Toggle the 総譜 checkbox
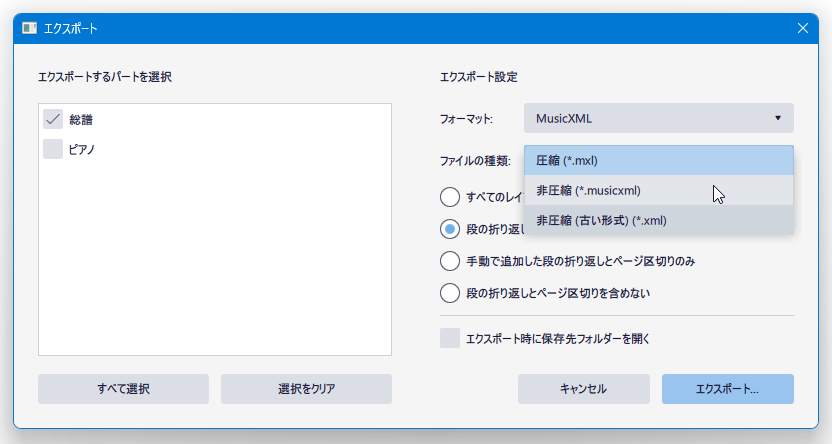 click(53, 119)
